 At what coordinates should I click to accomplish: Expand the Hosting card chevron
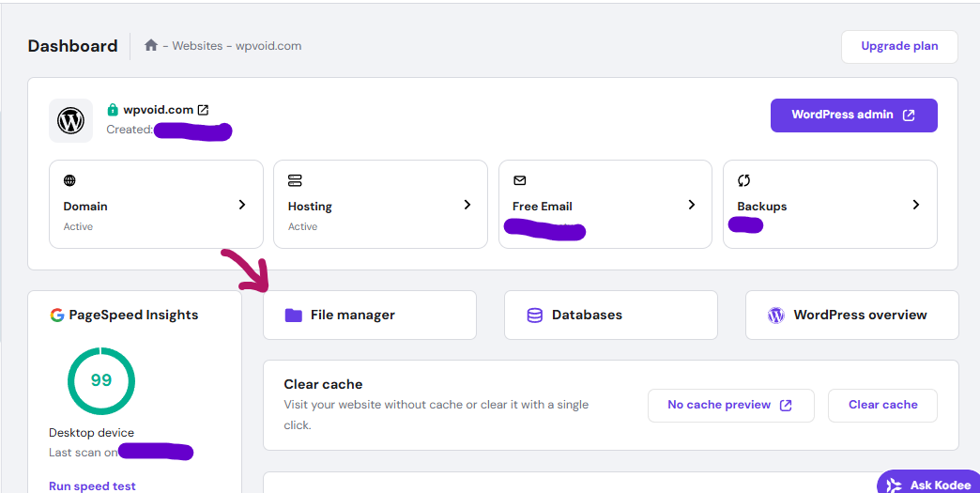[x=467, y=205]
